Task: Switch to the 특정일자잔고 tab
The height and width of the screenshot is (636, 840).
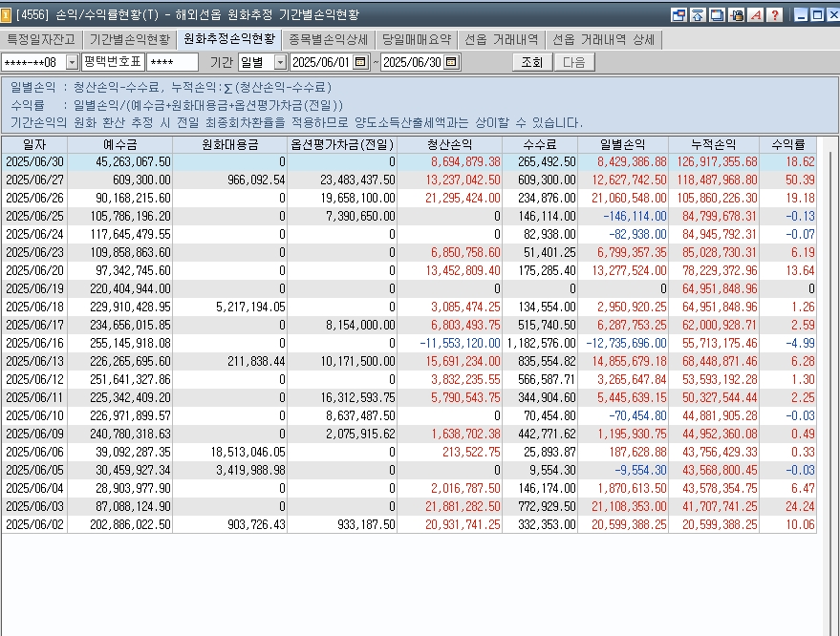Action: click(x=41, y=39)
